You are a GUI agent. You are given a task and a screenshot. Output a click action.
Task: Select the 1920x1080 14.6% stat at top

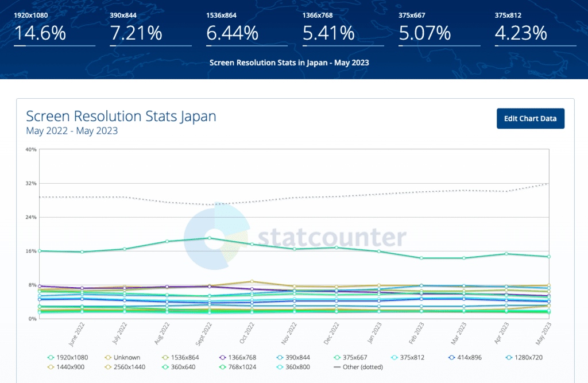tap(40, 33)
